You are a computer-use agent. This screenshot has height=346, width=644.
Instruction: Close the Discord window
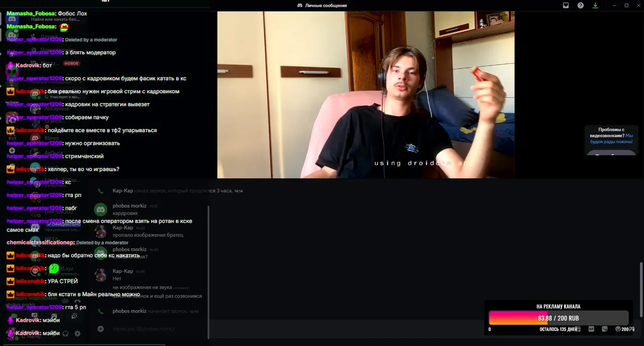638,5
